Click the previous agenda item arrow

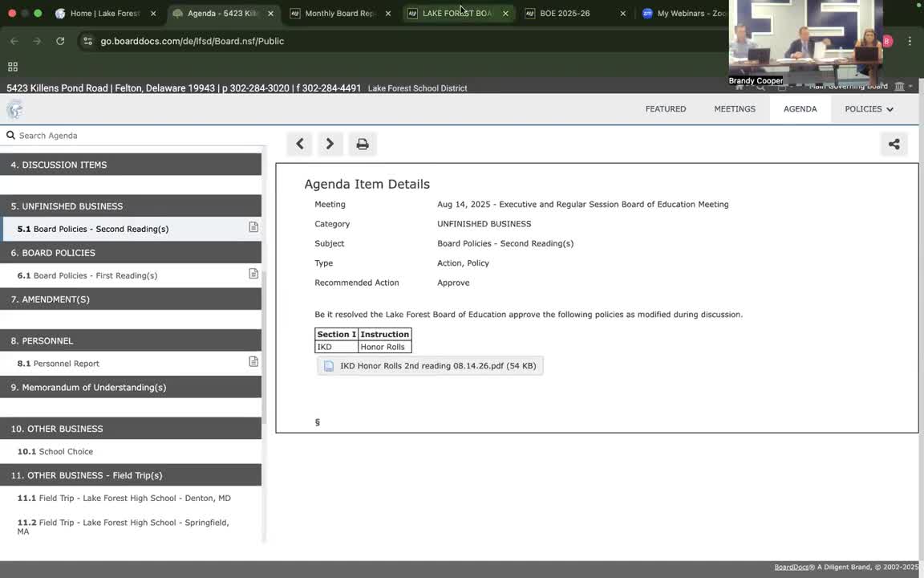click(300, 144)
